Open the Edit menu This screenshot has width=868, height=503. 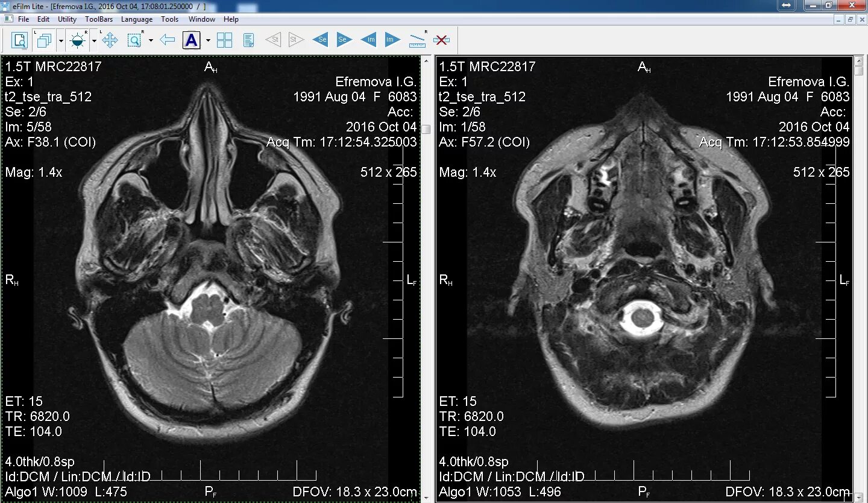pos(43,19)
